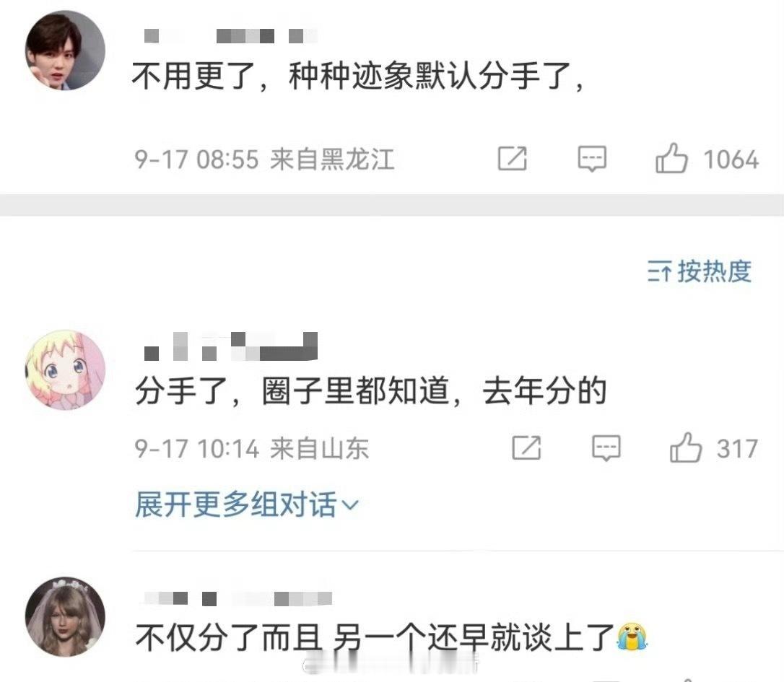Viewport: 784px width, 682px height.
Task: Tap the sort icon beside 按热度
Action: (660, 272)
